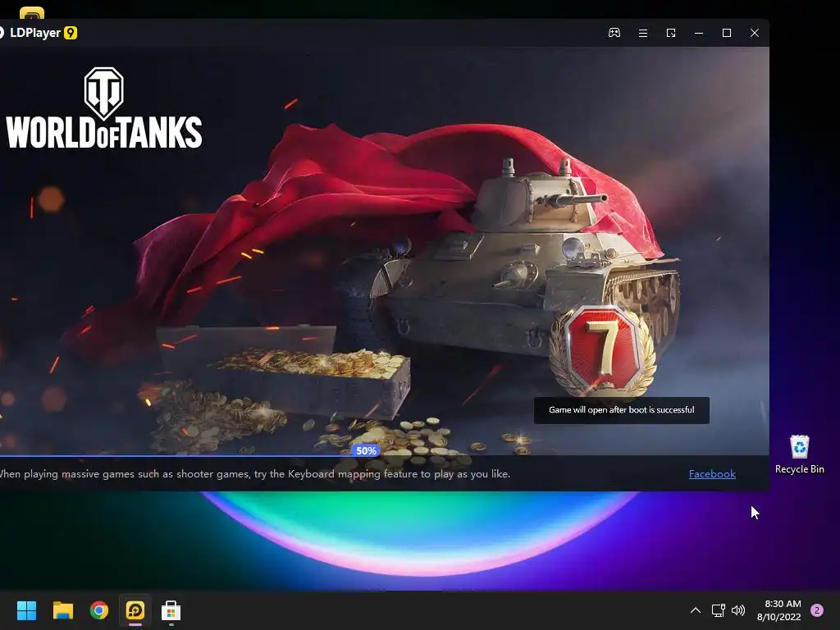Select the LDPlayer taskbar icon
The height and width of the screenshot is (630, 840).
click(135, 610)
